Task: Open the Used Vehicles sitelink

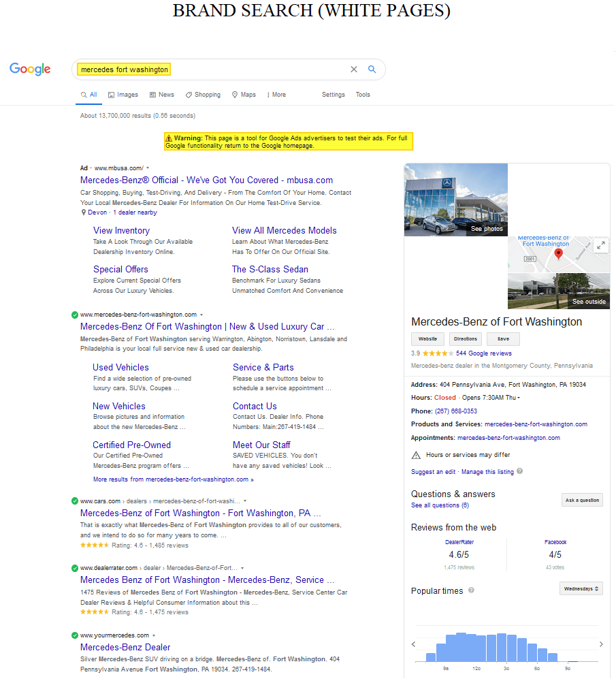Action: (x=120, y=368)
